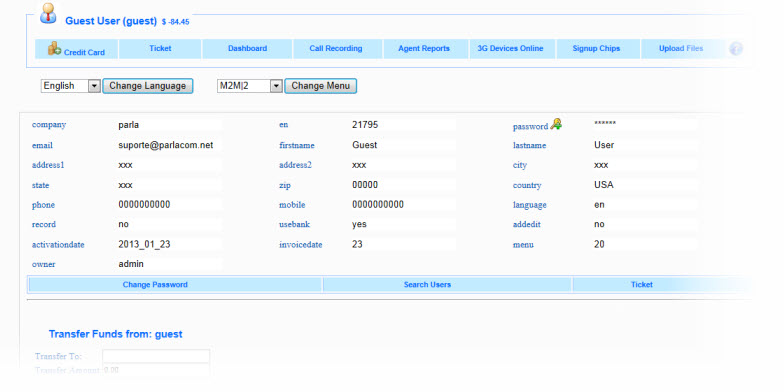
Task: Click the zip value 00000
Action: click(x=365, y=185)
